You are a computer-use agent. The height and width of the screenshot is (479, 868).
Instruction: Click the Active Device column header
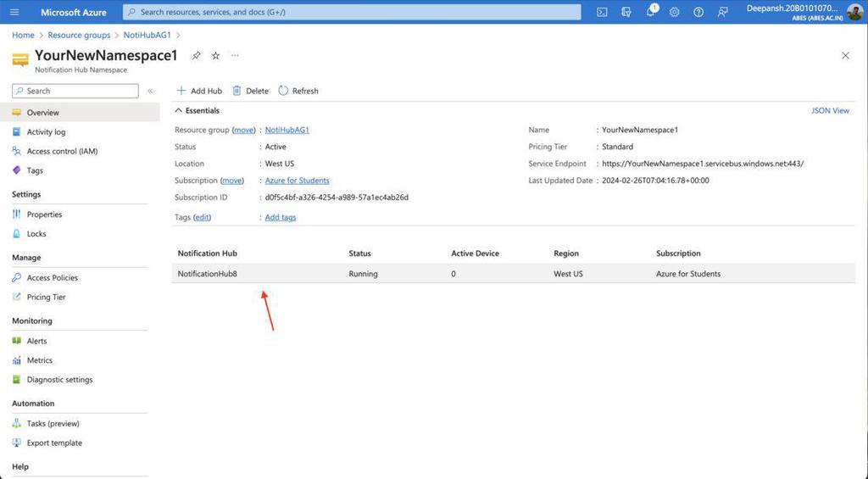pyautogui.click(x=475, y=253)
